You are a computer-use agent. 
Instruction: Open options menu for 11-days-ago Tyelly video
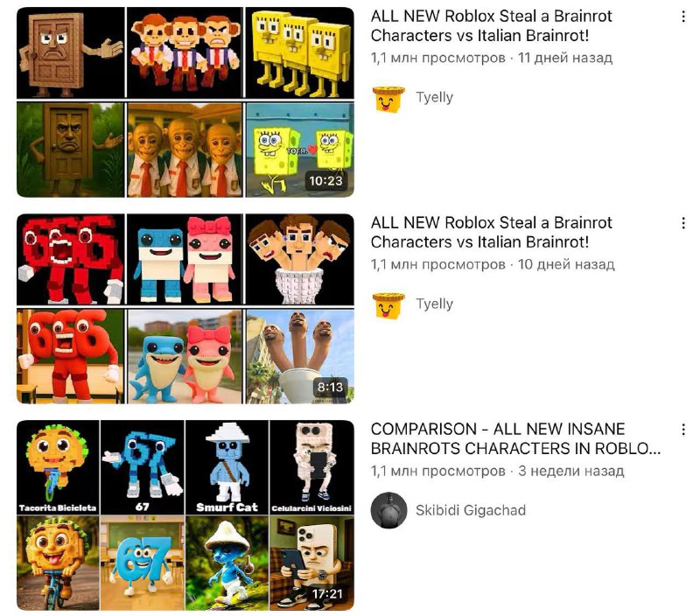pyautogui.click(x=683, y=17)
